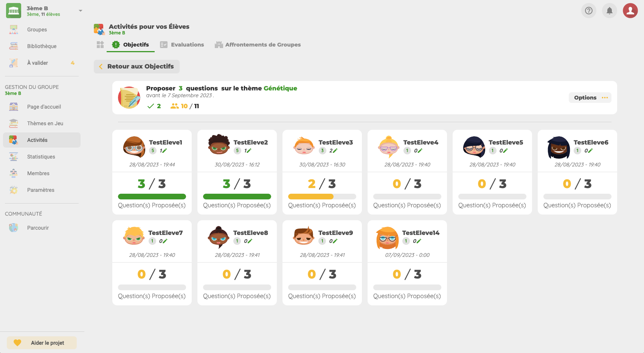Click the Génétique theme link
Screen dimensions: 644x353
click(280, 88)
